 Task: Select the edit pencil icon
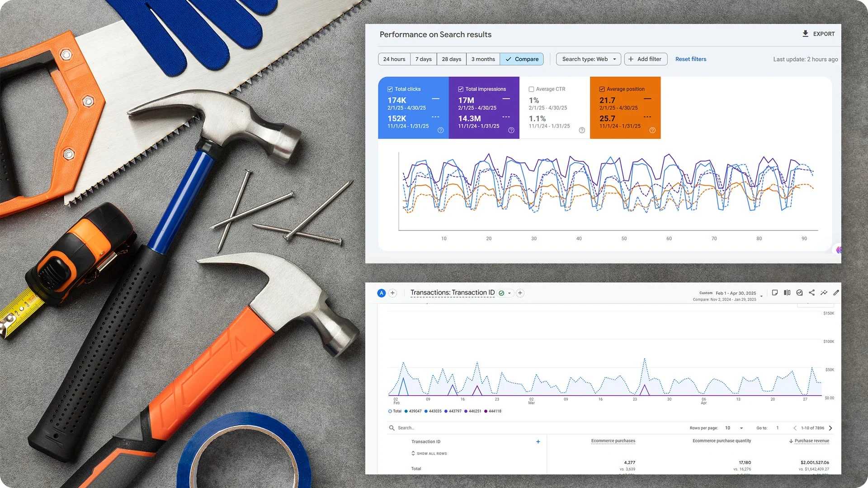(x=836, y=293)
